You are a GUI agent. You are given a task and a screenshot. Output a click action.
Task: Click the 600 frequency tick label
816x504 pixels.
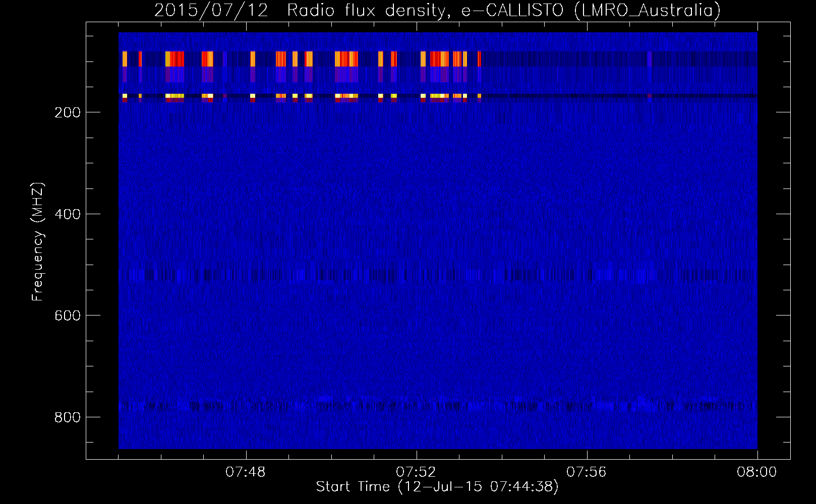click(x=68, y=316)
